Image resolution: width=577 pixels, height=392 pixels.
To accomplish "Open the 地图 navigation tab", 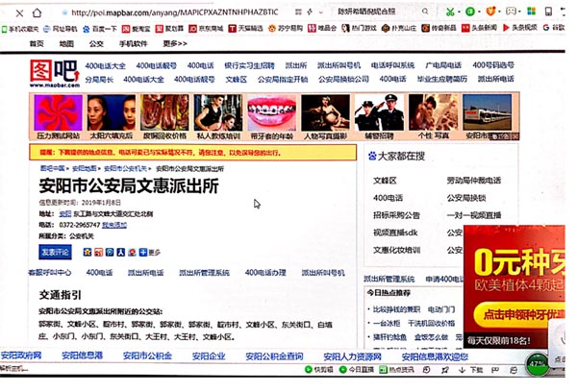I will click(66, 43).
